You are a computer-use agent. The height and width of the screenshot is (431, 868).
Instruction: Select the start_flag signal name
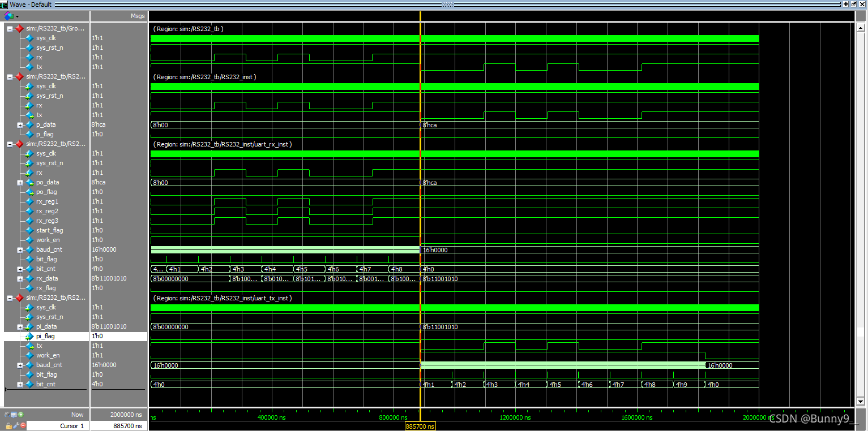pyautogui.click(x=50, y=230)
